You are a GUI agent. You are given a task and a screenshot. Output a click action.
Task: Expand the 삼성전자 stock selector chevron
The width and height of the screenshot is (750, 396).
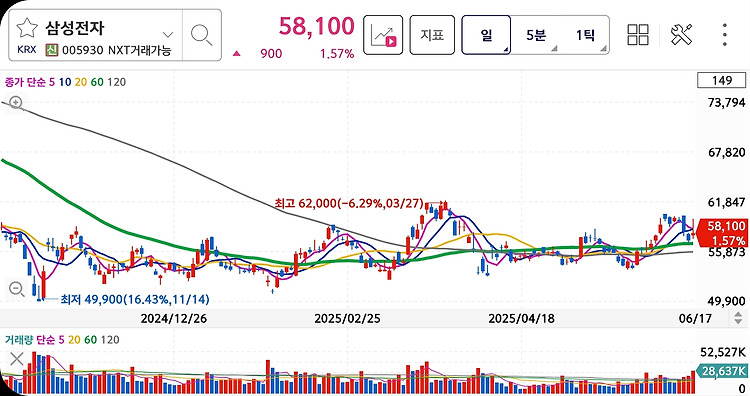point(168,34)
